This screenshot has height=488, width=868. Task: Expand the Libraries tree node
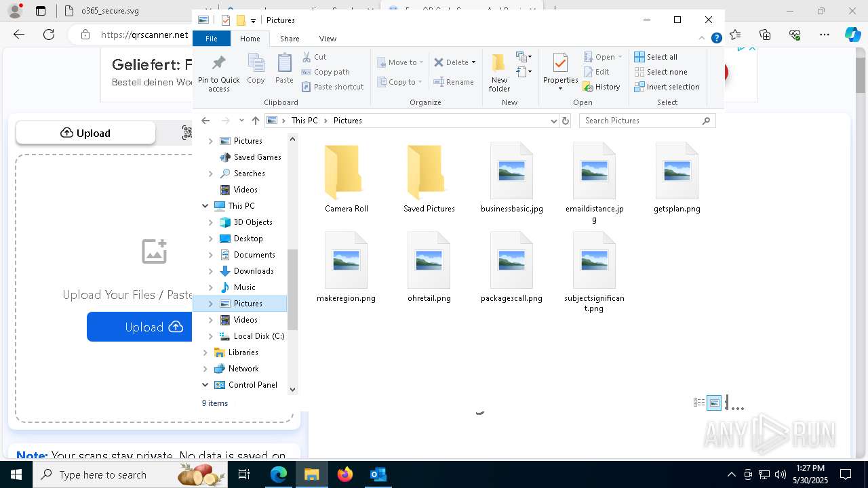tap(205, 352)
